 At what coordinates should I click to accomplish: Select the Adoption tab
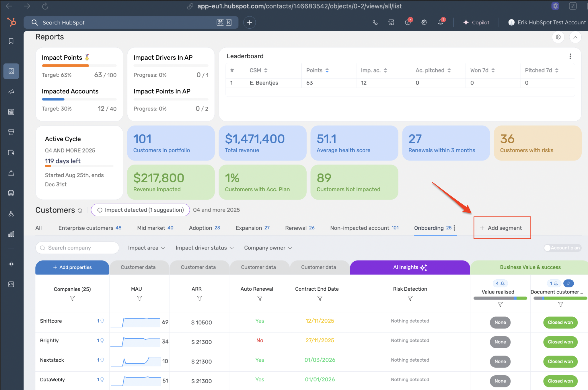[x=205, y=228]
